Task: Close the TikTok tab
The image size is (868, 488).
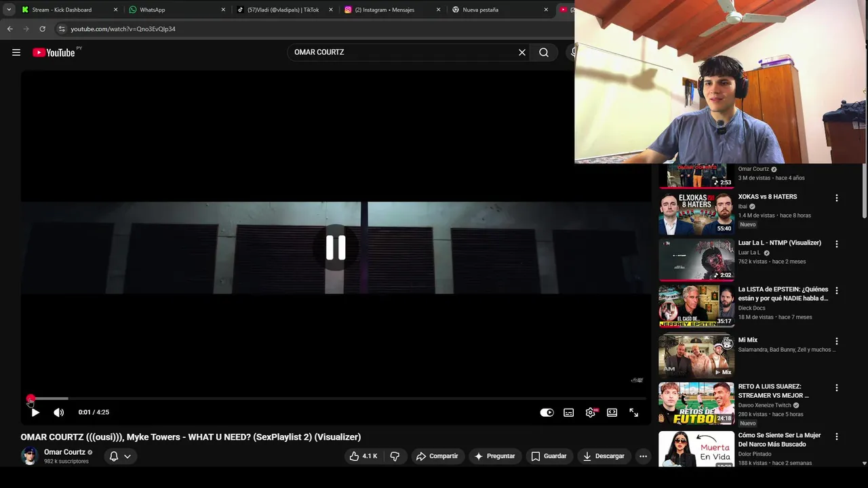Action: 331,9
